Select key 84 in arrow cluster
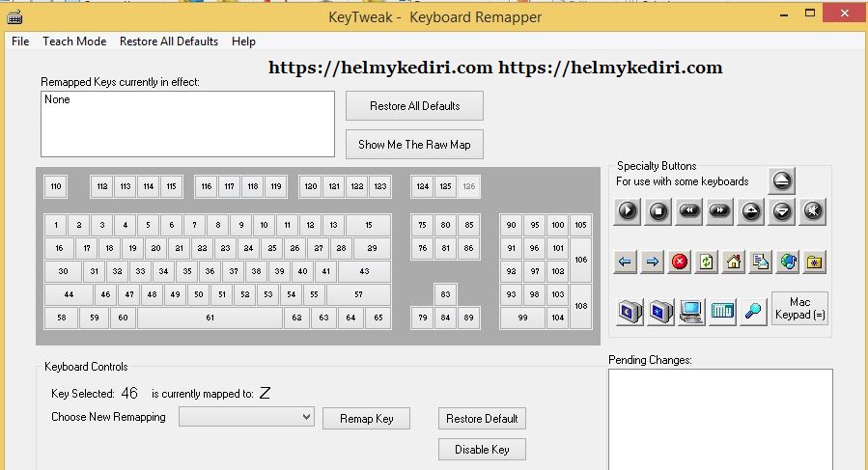Image resolution: width=868 pixels, height=470 pixels. [446, 318]
